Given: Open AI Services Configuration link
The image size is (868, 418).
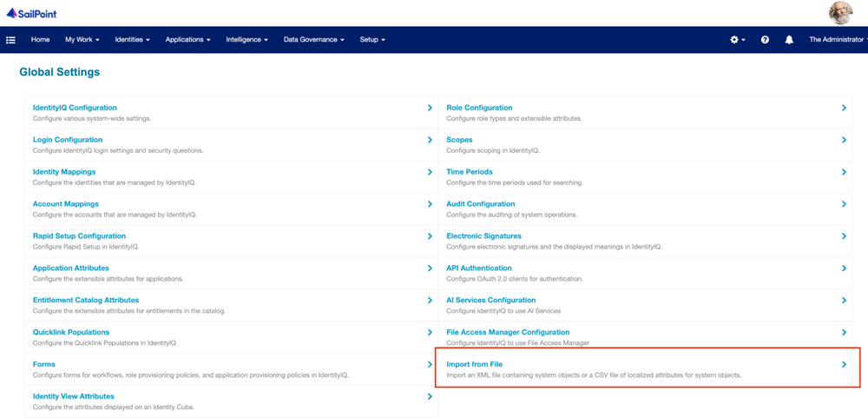Looking at the screenshot, I should click(x=491, y=300).
